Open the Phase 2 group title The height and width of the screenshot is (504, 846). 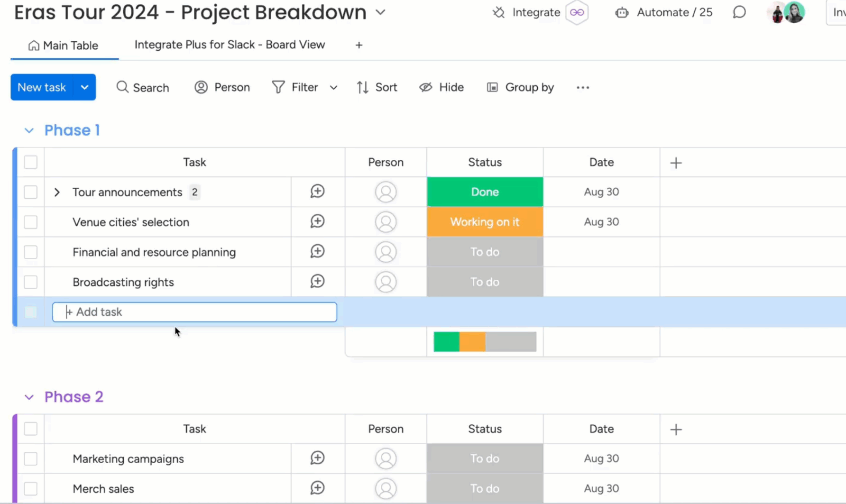[x=74, y=397]
